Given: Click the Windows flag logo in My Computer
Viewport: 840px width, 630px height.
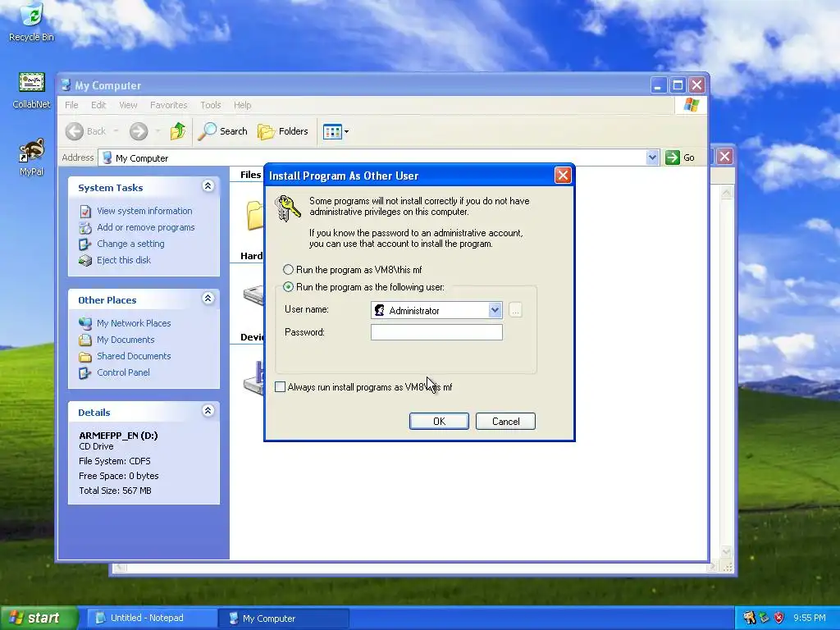Looking at the screenshot, I should [x=691, y=104].
